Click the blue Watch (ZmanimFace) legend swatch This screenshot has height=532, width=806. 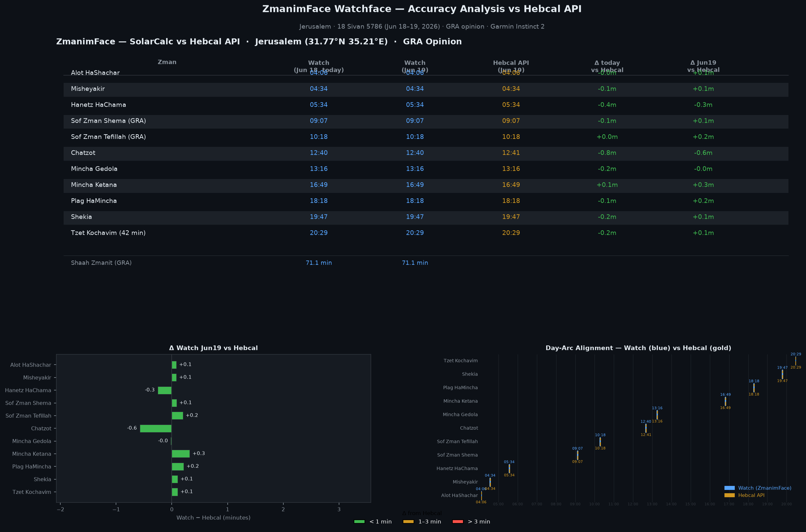pyautogui.click(x=729, y=488)
